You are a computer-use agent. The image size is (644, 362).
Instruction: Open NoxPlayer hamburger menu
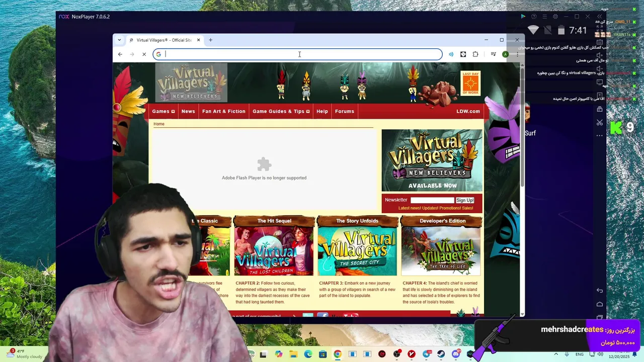click(x=544, y=17)
